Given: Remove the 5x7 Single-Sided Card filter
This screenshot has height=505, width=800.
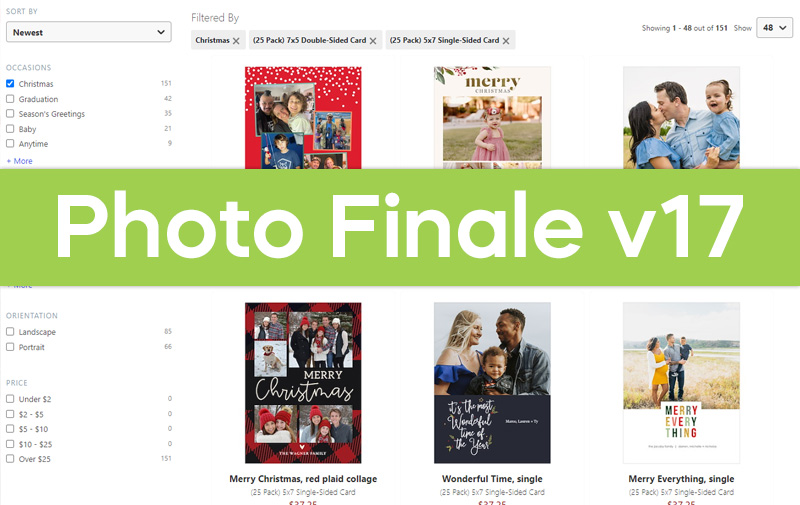Looking at the screenshot, I should point(506,41).
